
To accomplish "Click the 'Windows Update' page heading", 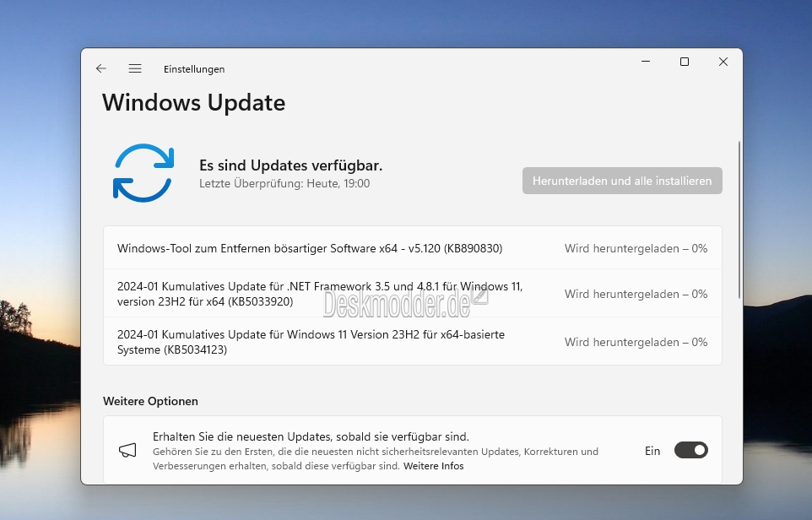I will pyautogui.click(x=193, y=102).
